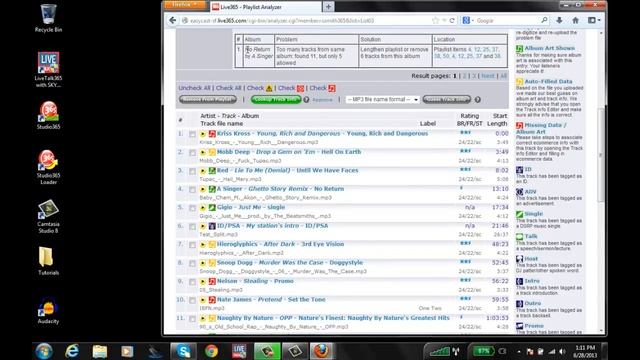Switch to Live365 Playlist Analyzer tab

coord(265,7)
